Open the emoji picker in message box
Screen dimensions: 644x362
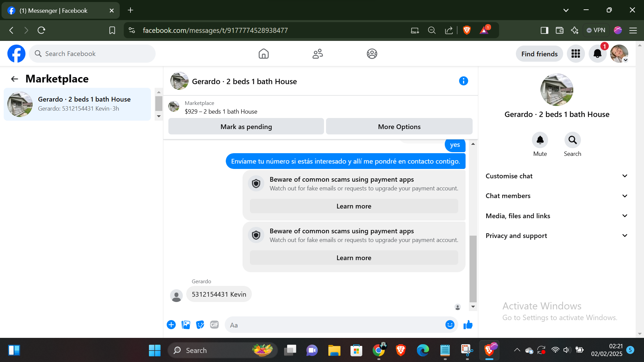[x=449, y=325]
